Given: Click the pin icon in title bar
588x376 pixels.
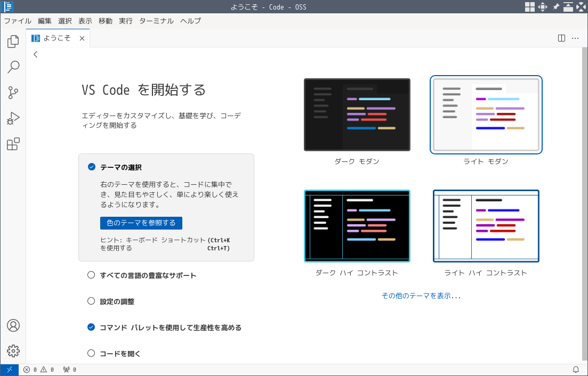Looking at the screenshot, I should 556,7.
